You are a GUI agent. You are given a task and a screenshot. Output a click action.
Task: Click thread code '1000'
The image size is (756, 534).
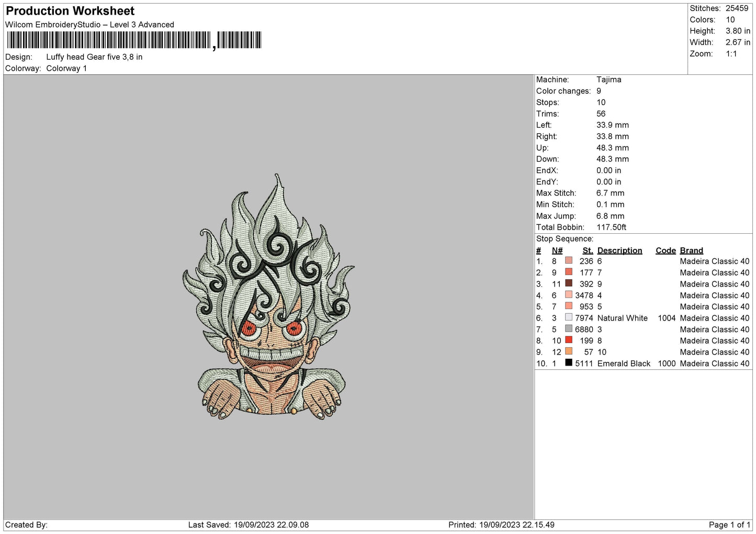667,363
